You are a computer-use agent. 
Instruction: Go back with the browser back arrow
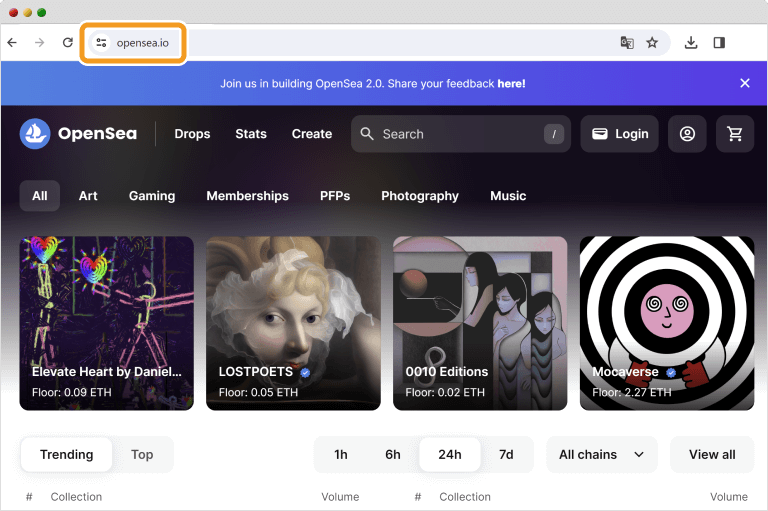[x=12, y=43]
